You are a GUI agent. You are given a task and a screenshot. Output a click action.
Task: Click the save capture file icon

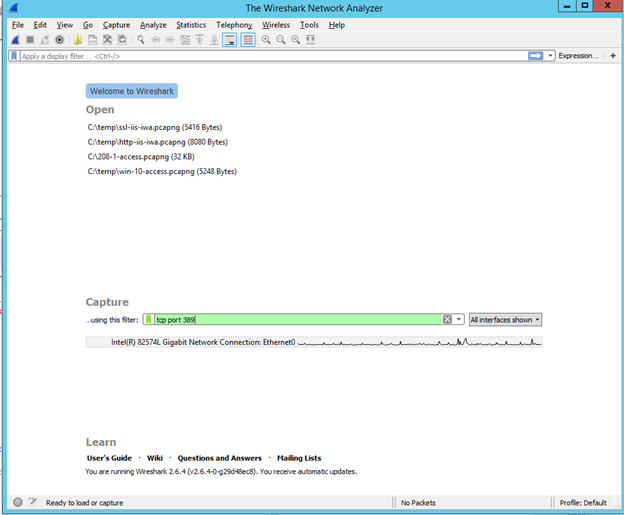(x=92, y=40)
